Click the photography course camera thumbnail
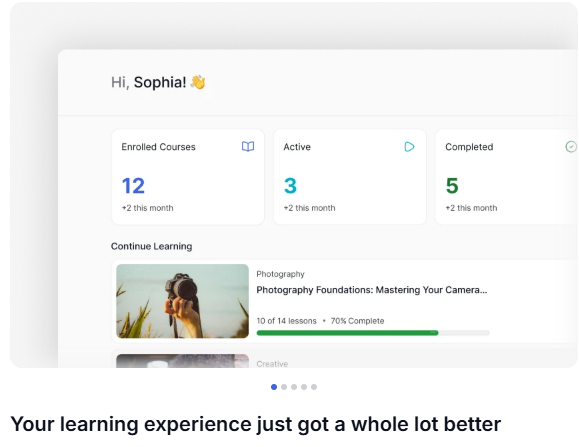The height and width of the screenshot is (447, 579). [x=182, y=301]
